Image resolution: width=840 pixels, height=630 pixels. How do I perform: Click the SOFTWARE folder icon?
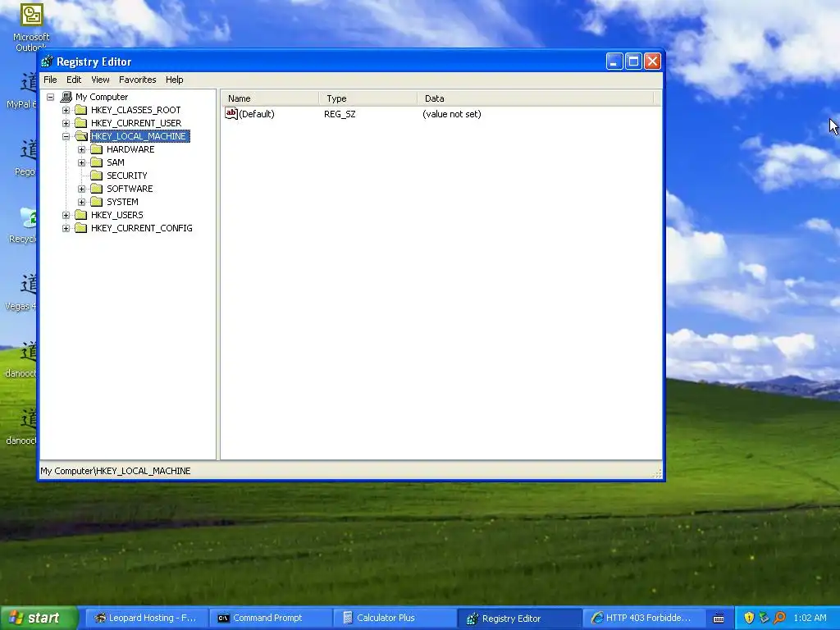coord(97,189)
